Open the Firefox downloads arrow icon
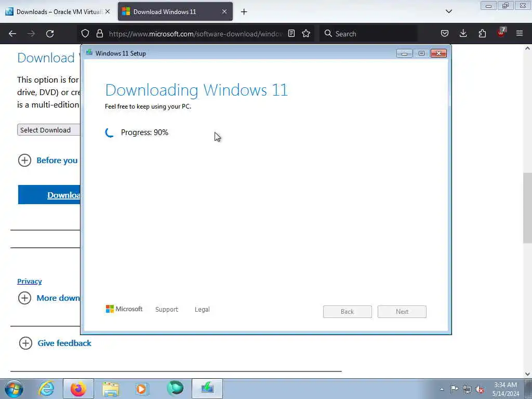Viewport: 532px width, 399px height. pyautogui.click(x=463, y=33)
